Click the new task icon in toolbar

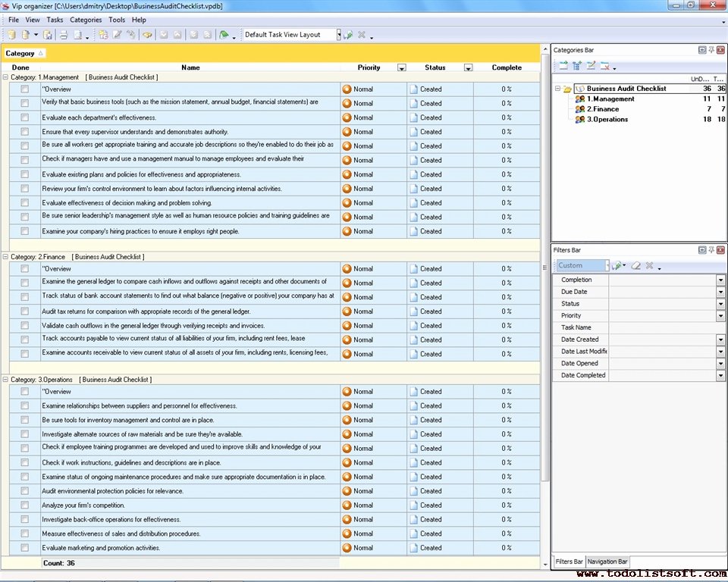point(103,35)
